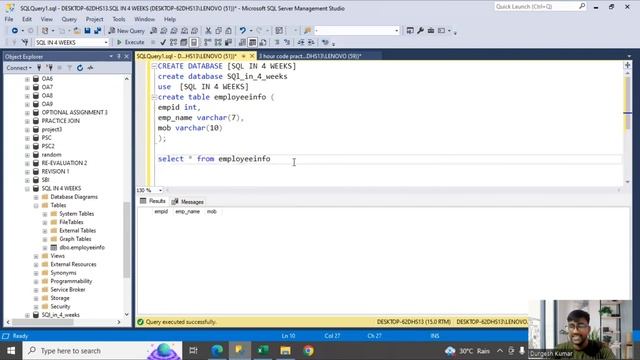
Task: Open Excel from the taskbar
Action: coord(263,351)
